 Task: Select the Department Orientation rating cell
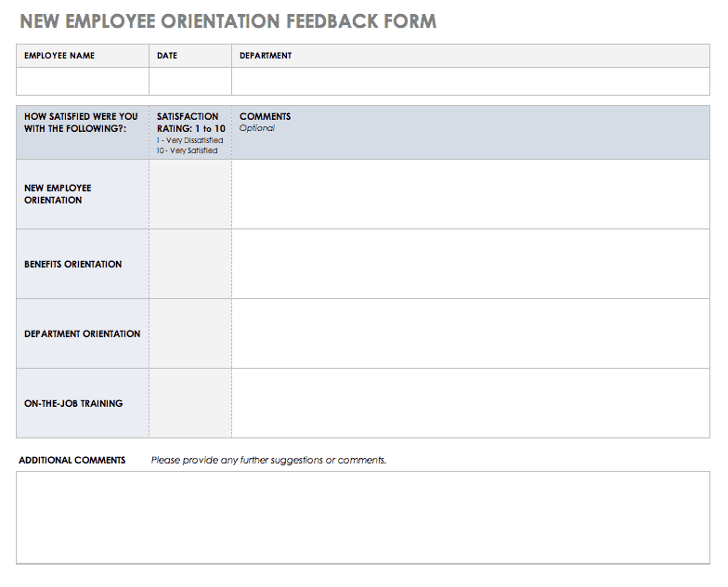189,333
